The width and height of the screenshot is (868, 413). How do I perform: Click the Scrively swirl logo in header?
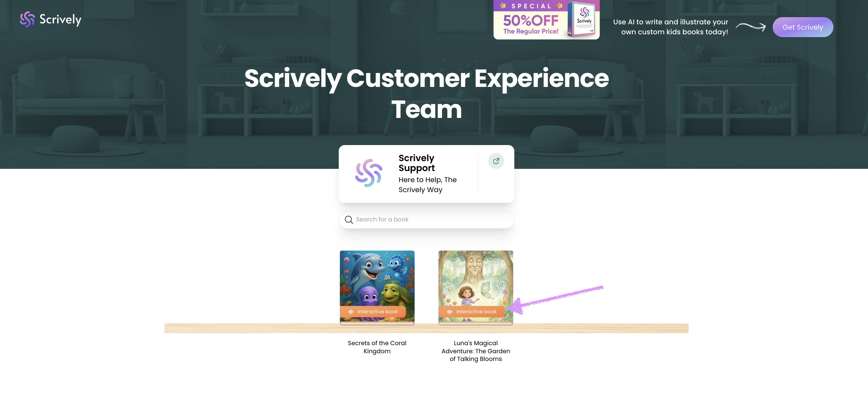coord(27,19)
